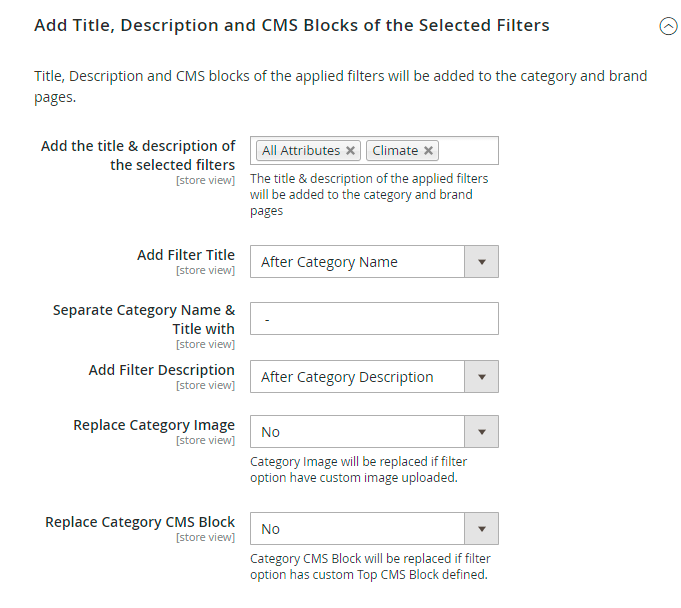Open the After Category Name dropdown
This screenshot has height=608, width=681.
pyautogui.click(x=358, y=262)
